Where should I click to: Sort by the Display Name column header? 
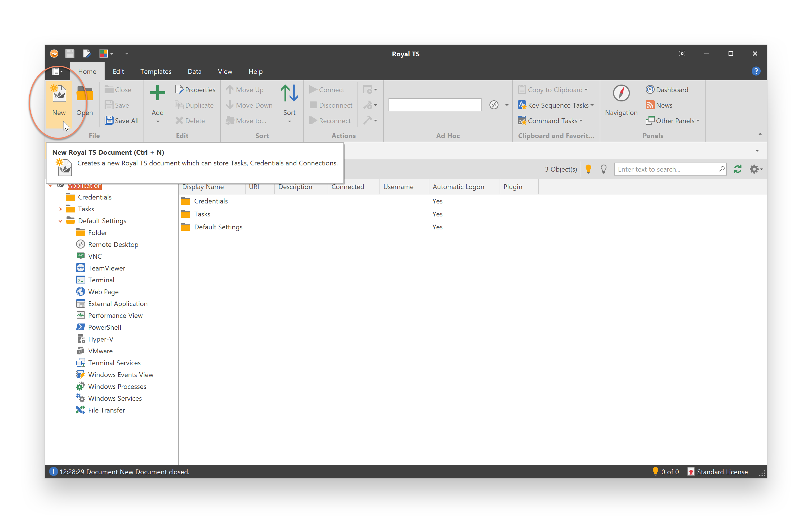click(212, 187)
